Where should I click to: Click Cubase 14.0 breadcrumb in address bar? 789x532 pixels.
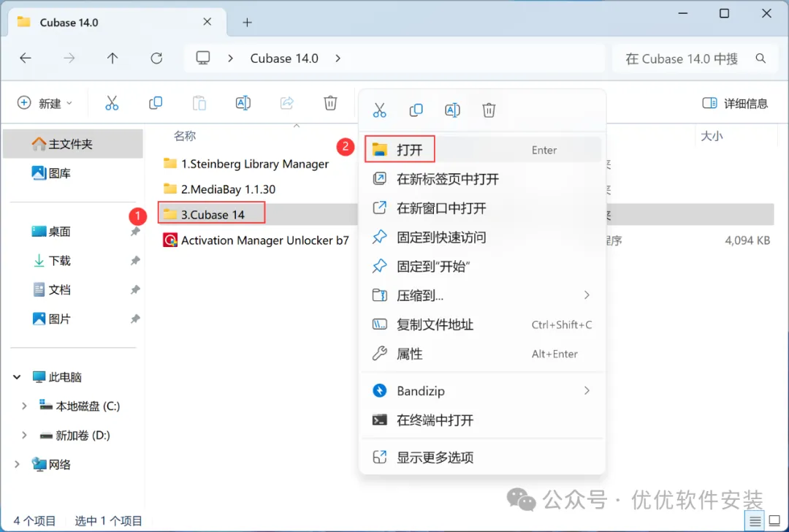pyautogui.click(x=284, y=58)
